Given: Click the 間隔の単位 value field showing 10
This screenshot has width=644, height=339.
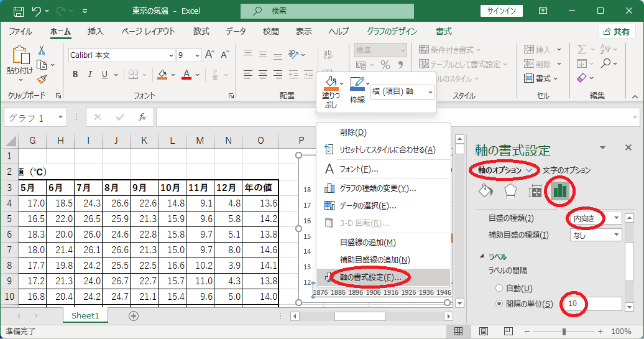Looking at the screenshot, I should coord(592,304).
